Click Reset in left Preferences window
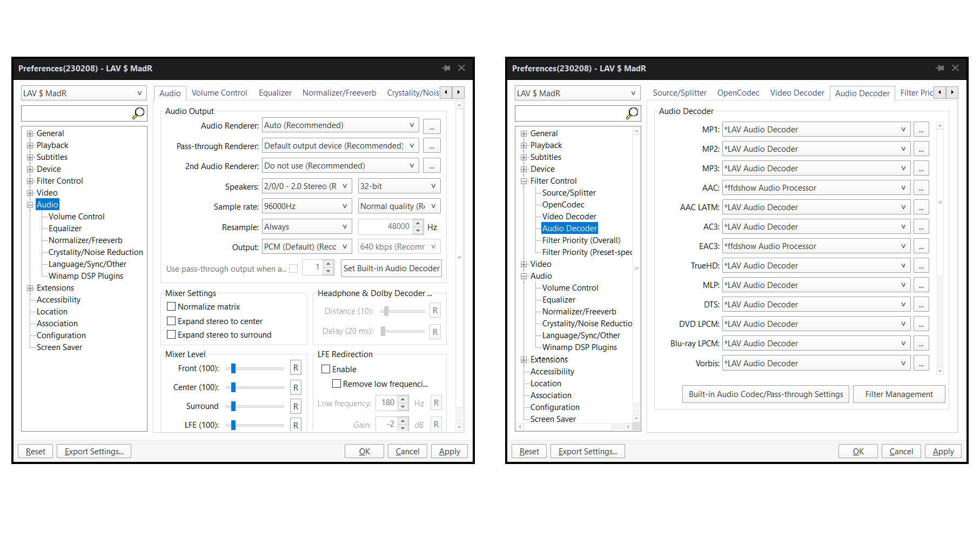 point(36,452)
